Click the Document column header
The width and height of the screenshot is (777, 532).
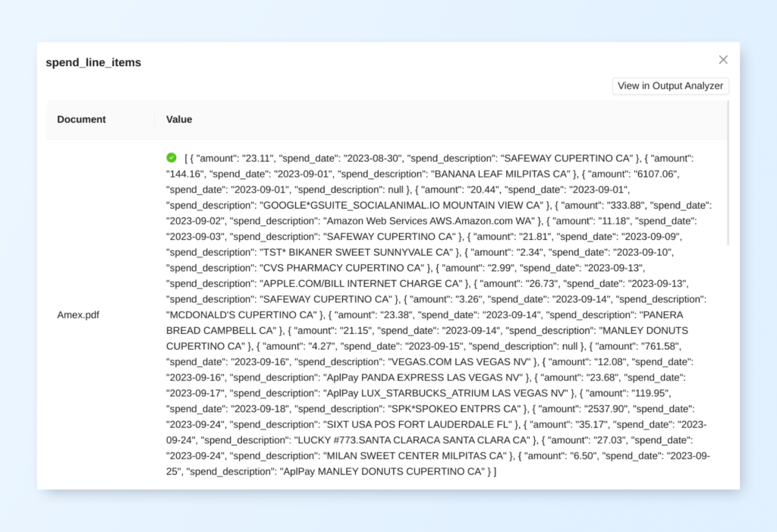(x=82, y=119)
